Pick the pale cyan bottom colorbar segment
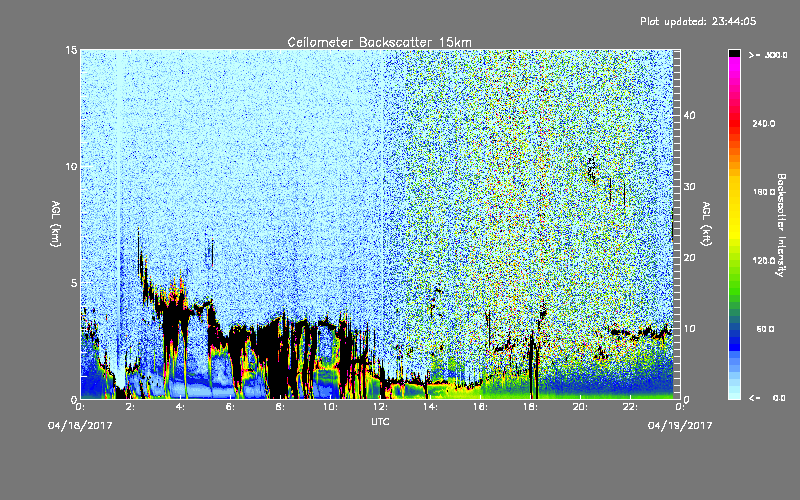The height and width of the screenshot is (500, 800). [734, 394]
